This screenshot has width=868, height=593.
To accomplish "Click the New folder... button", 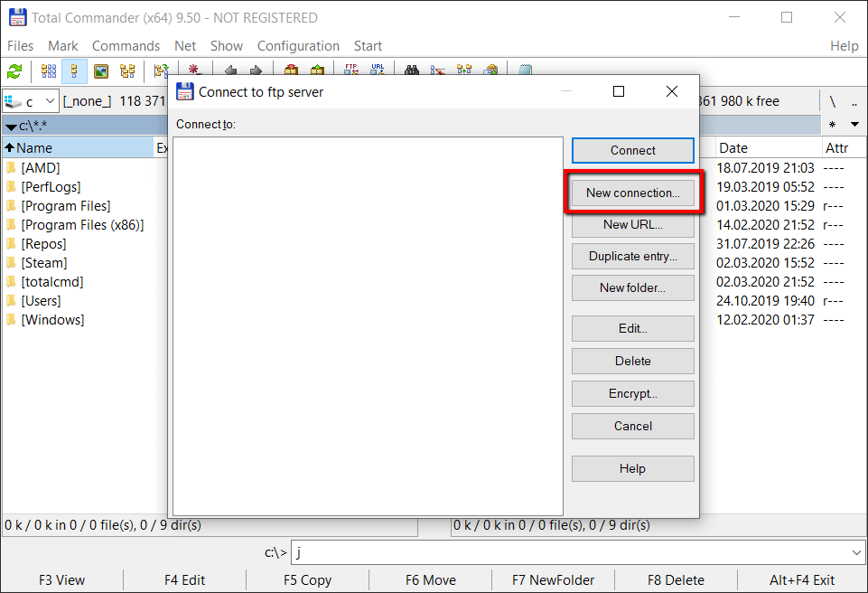I will 633,287.
